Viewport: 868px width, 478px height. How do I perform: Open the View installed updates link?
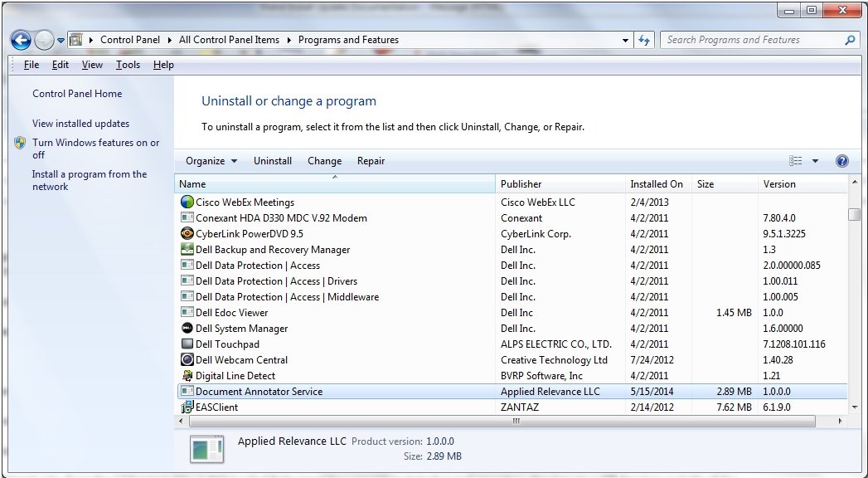tap(80, 124)
